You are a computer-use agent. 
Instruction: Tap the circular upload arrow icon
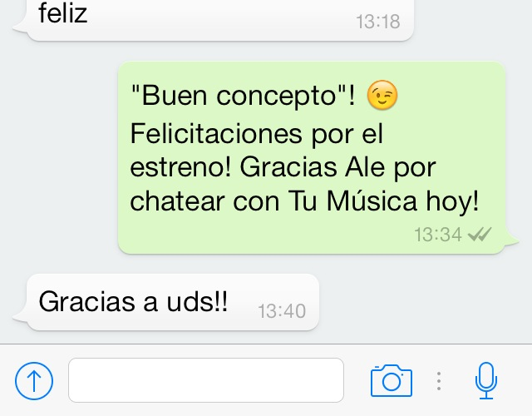point(34,380)
